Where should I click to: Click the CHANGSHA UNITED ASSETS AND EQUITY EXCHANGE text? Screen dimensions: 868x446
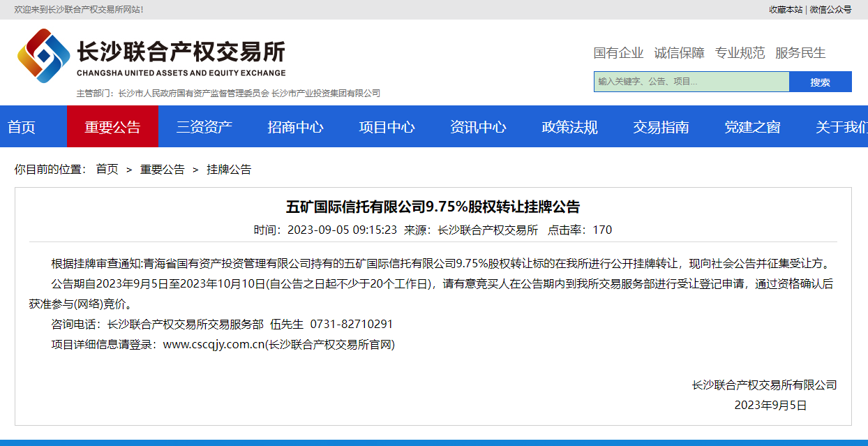(181, 73)
